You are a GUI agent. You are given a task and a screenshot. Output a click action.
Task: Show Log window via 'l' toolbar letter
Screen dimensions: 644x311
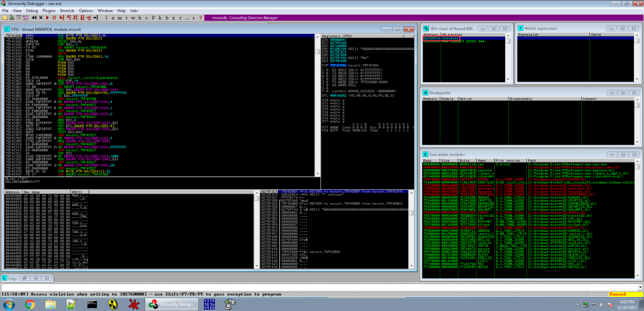point(106,18)
